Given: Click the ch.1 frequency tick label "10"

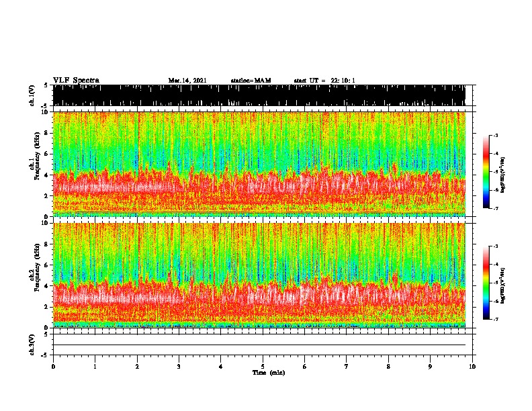Looking at the screenshot, I should click(45, 112).
